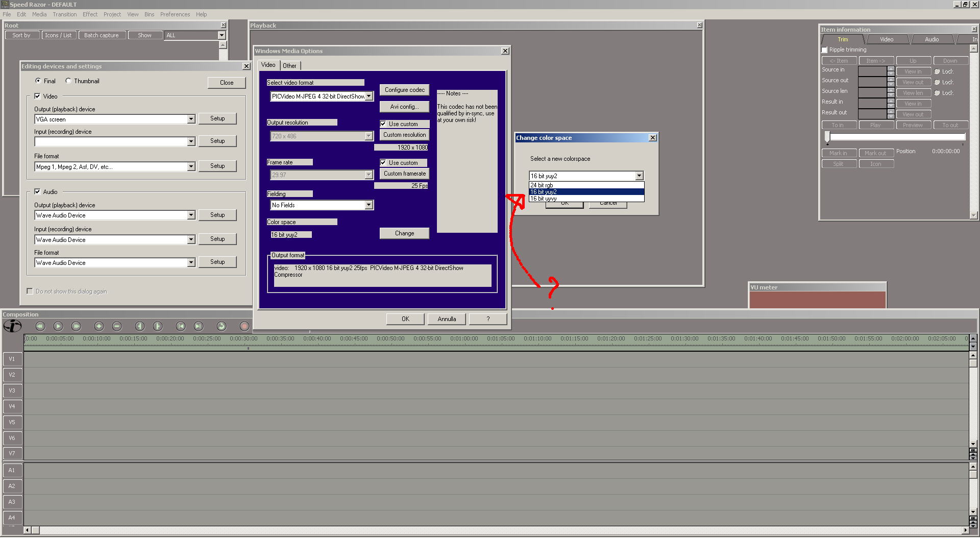The height and width of the screenshot is (538, 980).
Task: Open the video File format dropdown
Action: point(191,166)
